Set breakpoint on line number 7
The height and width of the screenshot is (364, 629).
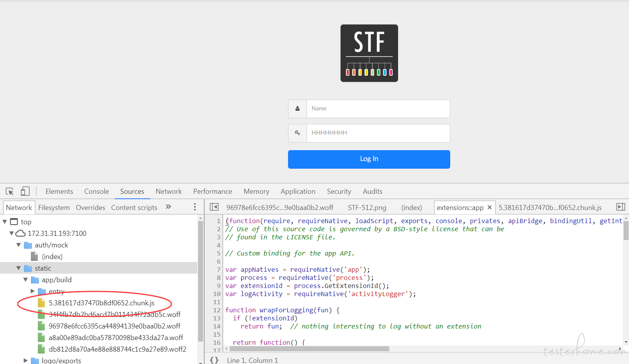coord(219,269)
